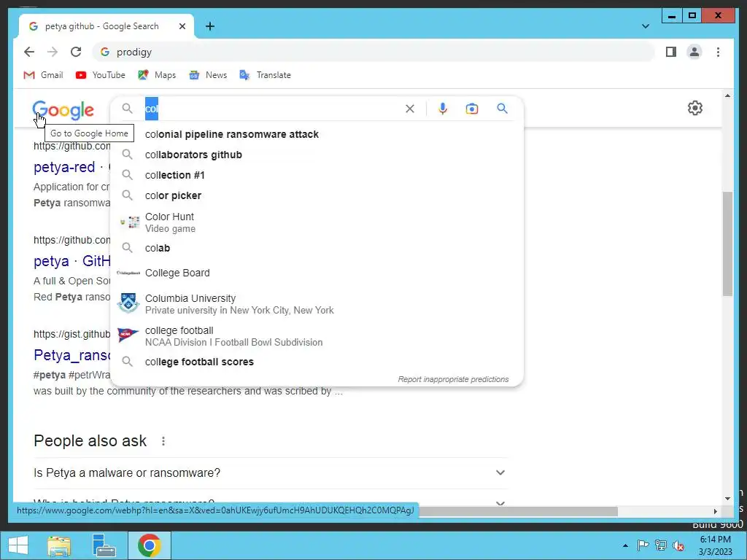Choose college football NCAA suggestion
Viewport: 747px width, 560px height.
tap(317, 336)
